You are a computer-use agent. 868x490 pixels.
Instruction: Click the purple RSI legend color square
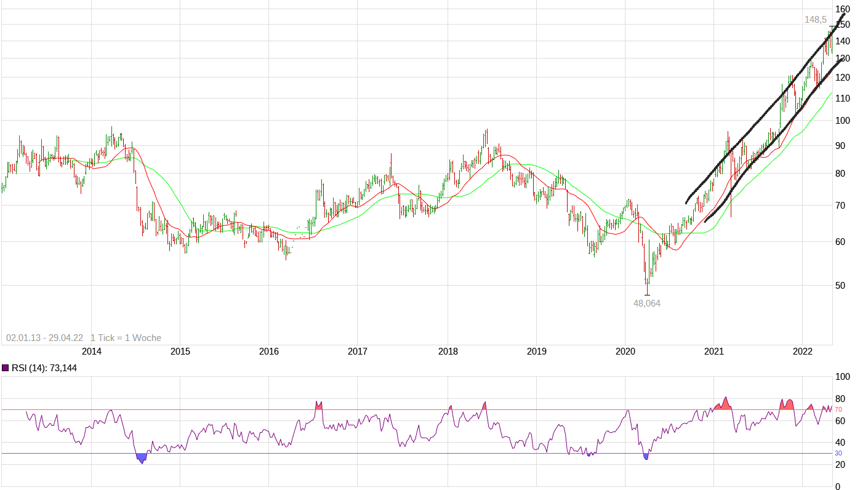(x=6, y=368)
